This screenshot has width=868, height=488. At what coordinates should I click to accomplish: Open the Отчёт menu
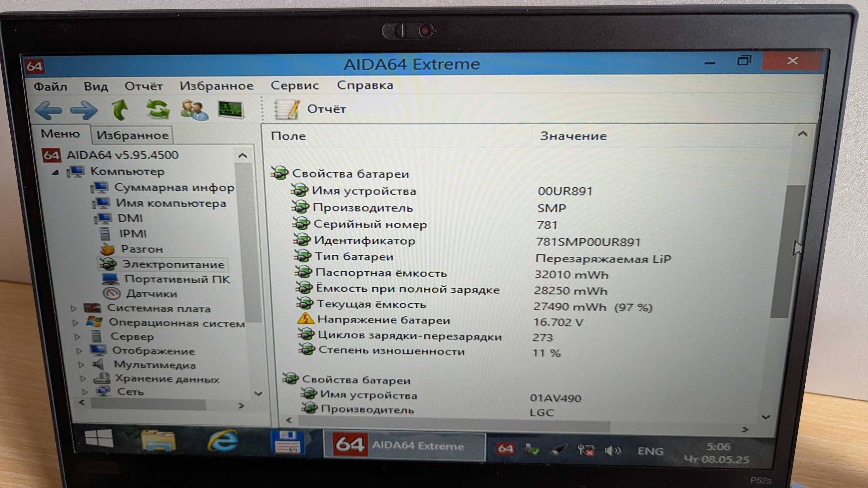144,86
